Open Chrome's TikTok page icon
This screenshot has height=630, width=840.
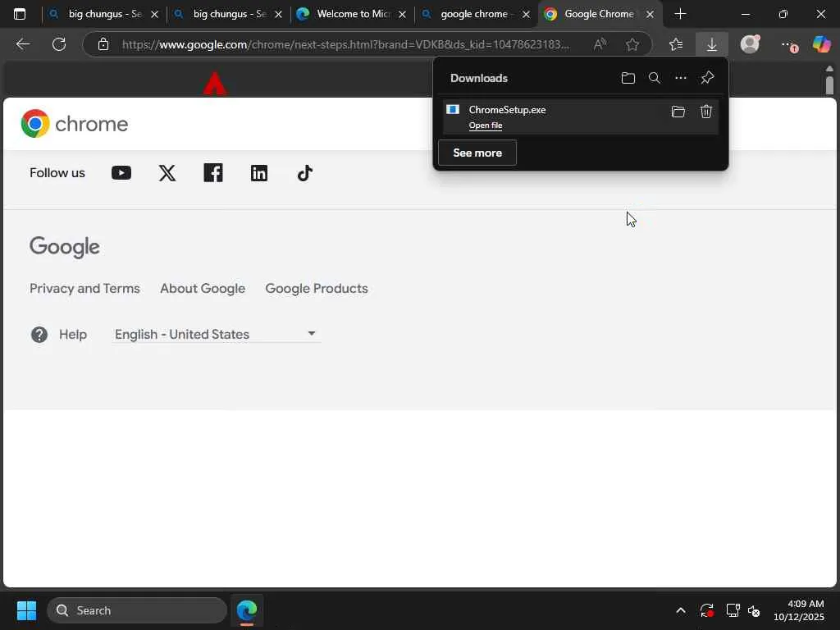point(305,173)
